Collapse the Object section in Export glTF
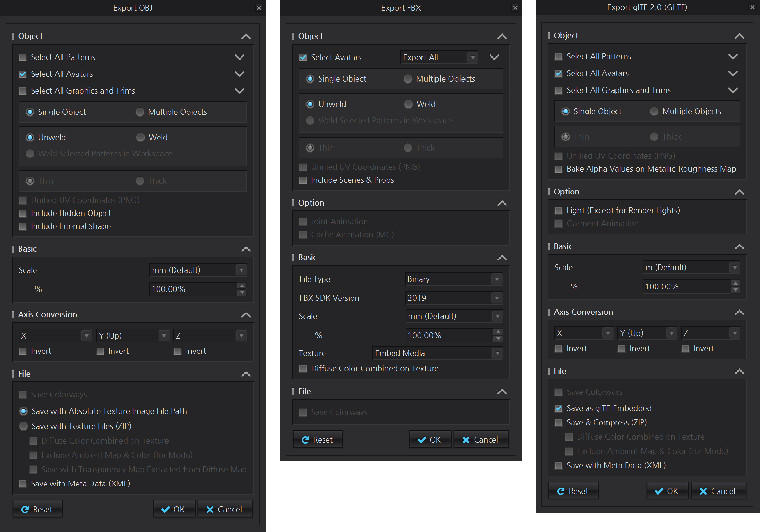This screenshot has width=760, height=532. [x=739, y=36]
